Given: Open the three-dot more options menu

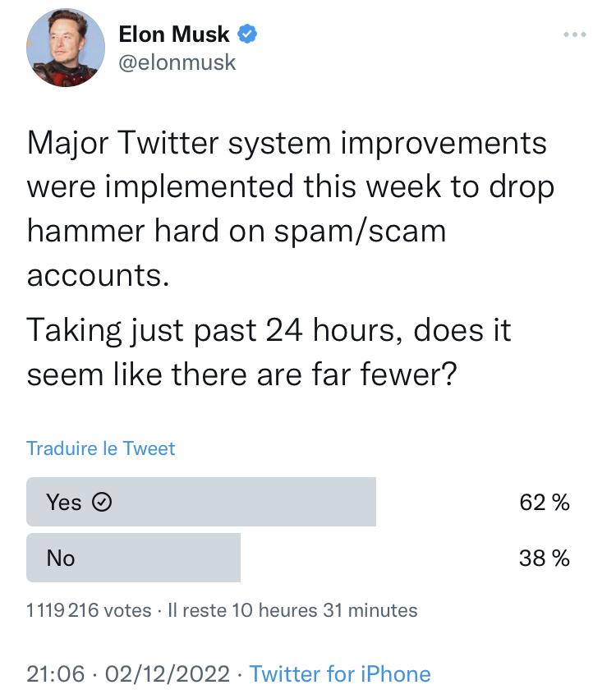Looking at the screenshot, I should tap(574, 34).
